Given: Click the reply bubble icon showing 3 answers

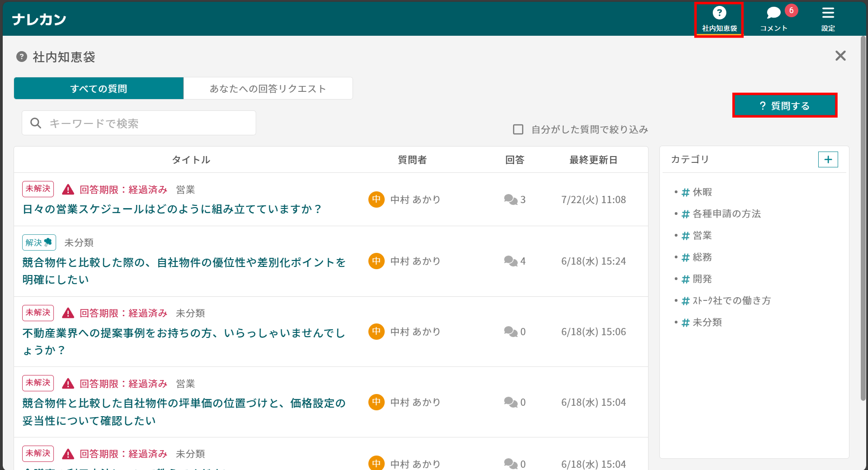Looking at the screenshot, I should pos(510,199).
